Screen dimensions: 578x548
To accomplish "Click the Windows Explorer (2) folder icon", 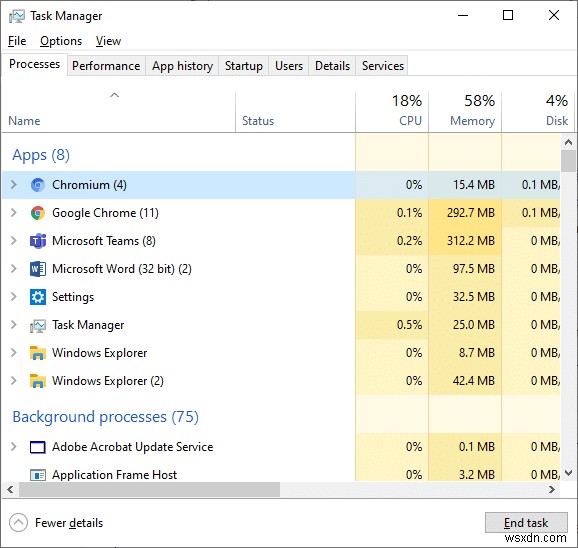I will [38, 381].
